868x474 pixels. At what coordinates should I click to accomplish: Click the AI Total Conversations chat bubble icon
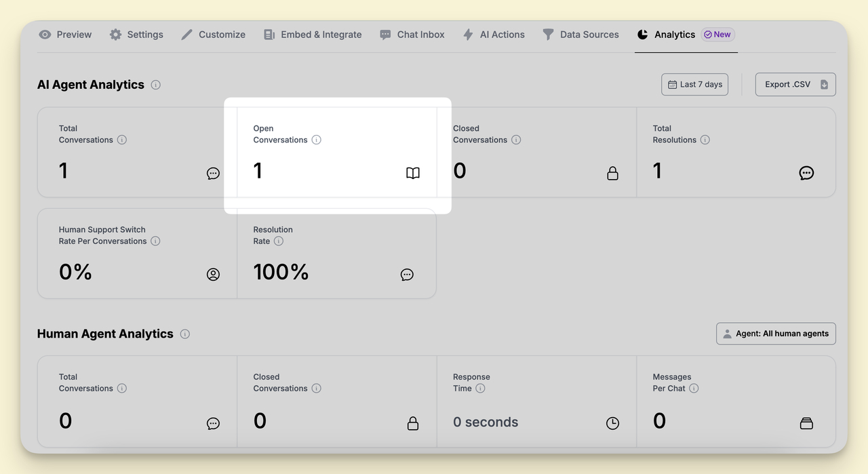pyautogui.click(x=213, y=173)
